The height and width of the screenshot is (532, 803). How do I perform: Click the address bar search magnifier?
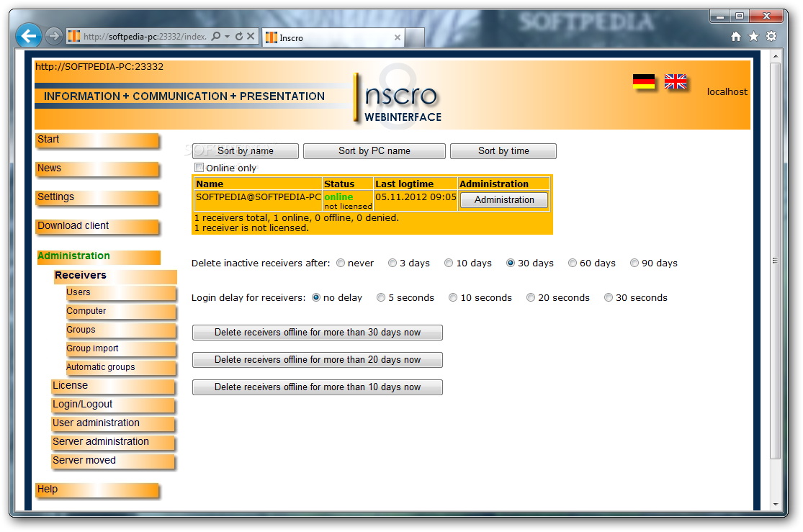click(x=216, y=36)
